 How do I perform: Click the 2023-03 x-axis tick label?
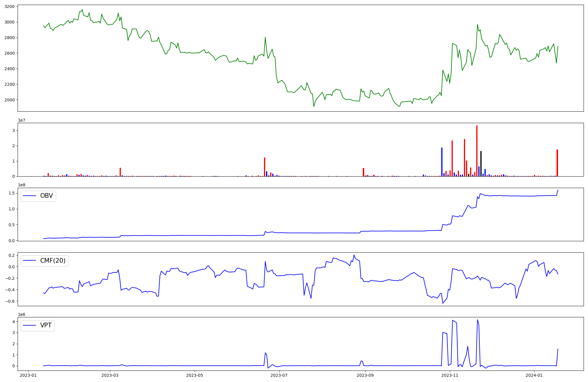(110, 375)
